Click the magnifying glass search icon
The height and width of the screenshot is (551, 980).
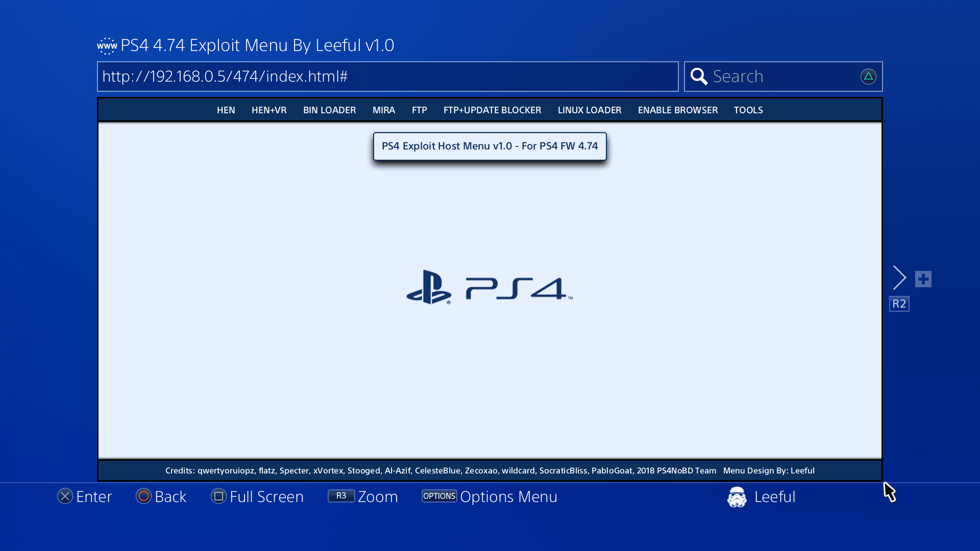pos(699,77)
